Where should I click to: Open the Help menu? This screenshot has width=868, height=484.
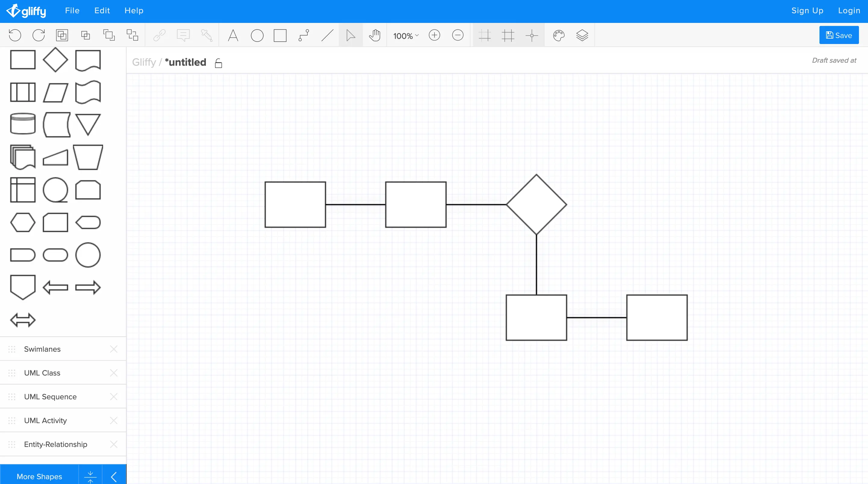[x=134, y=11]
